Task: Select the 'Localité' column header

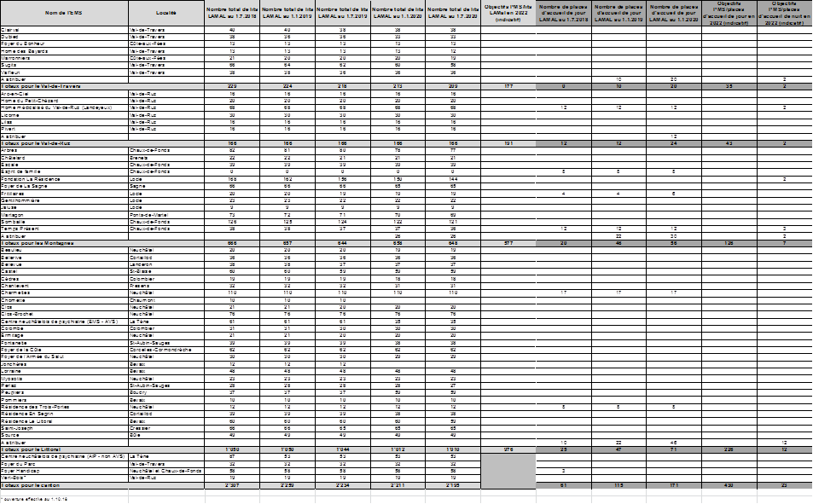Action: [x=166, y=13]
